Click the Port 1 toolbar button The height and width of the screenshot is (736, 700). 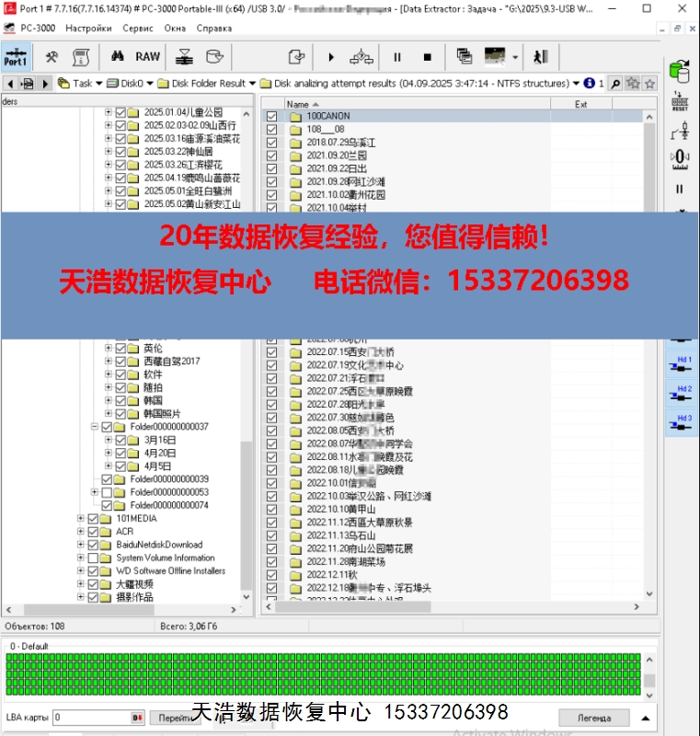(15, 57)
